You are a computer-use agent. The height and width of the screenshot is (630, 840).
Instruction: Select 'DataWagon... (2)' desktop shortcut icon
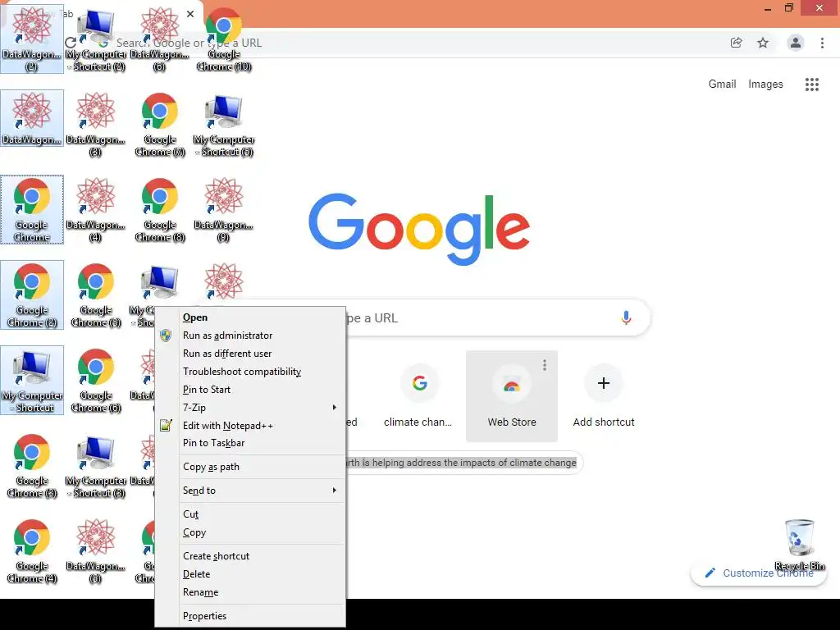pos(32,39)
